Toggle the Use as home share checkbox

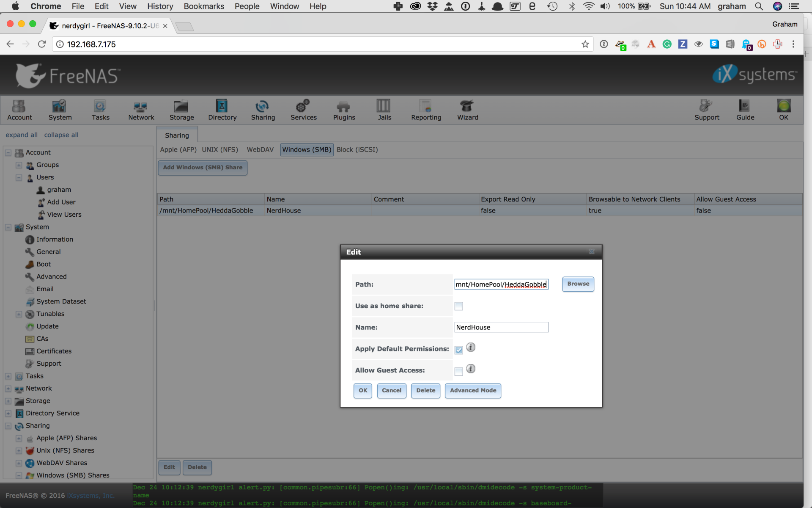[458, 306]
